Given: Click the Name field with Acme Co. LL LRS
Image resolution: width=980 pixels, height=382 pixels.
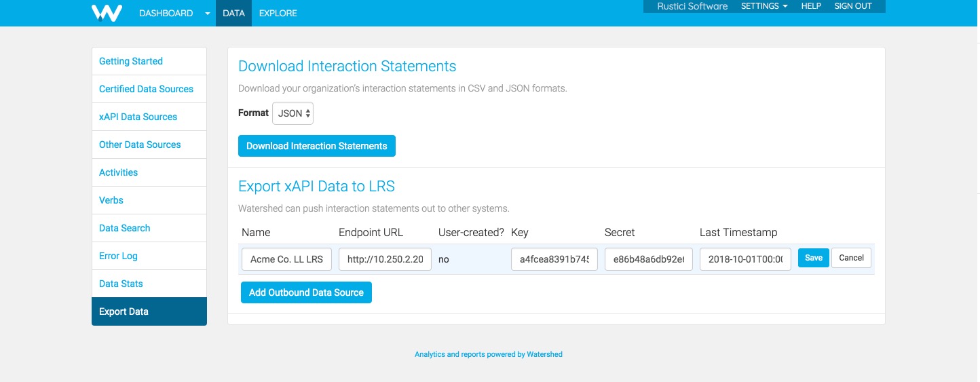Looking at the screenshot, I should tap(286, 259).
